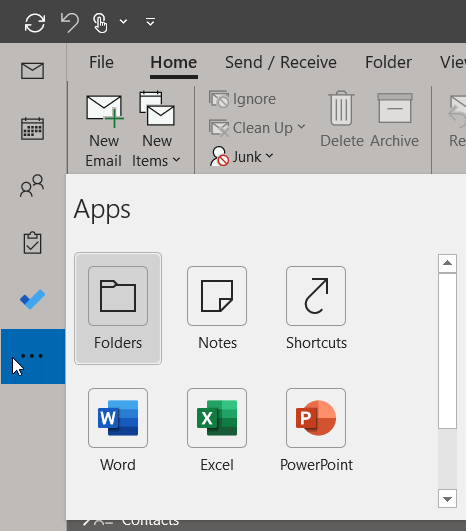Switch to Send / Receive tab
Screen dimensions: 466x531
[281, 62]
